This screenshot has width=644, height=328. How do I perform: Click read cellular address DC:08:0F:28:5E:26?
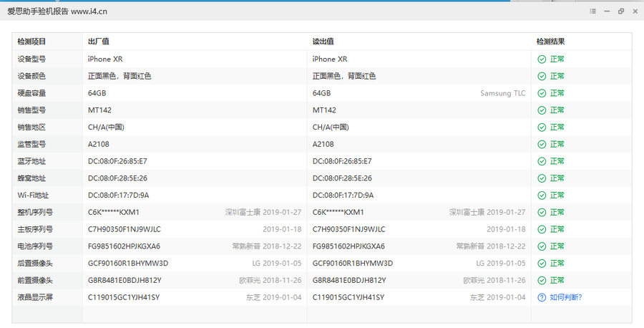(x=342, y=178)
